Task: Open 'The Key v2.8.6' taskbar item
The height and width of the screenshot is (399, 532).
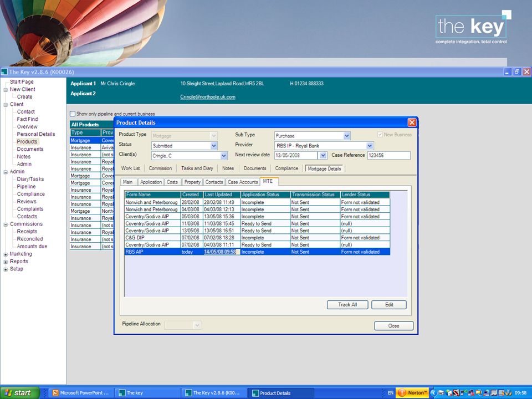Action: click(214, 393)
